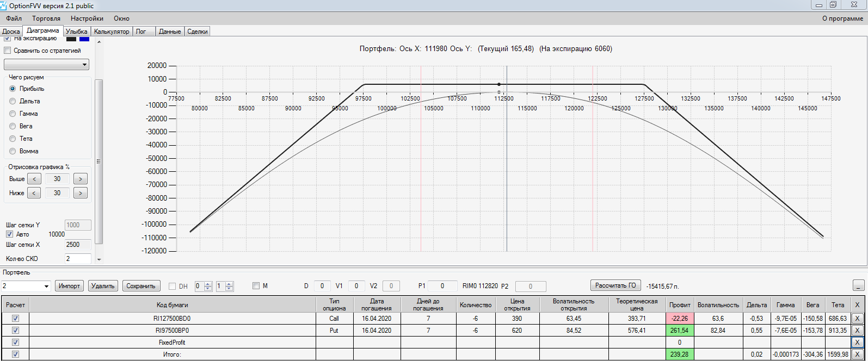Toggle Расчет checkbox for RI97500BP0
This screenshot has width=868, height=361.
pyautogui.click(x=15, y=331)
